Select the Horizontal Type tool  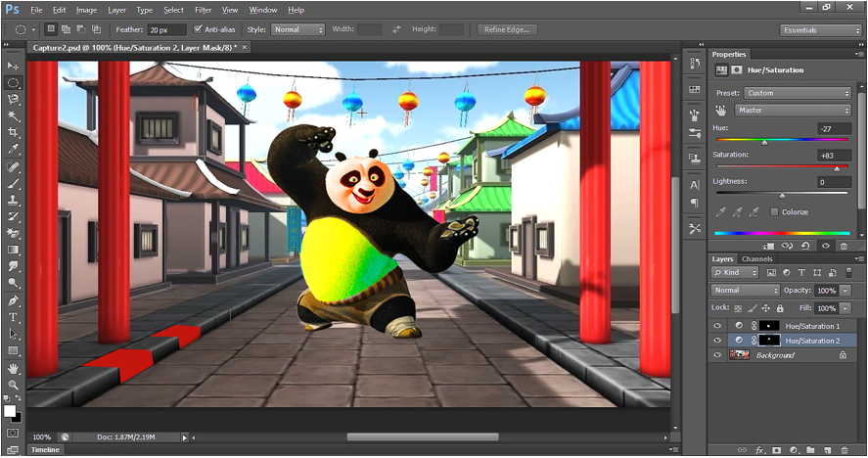[x=13, y=317]
